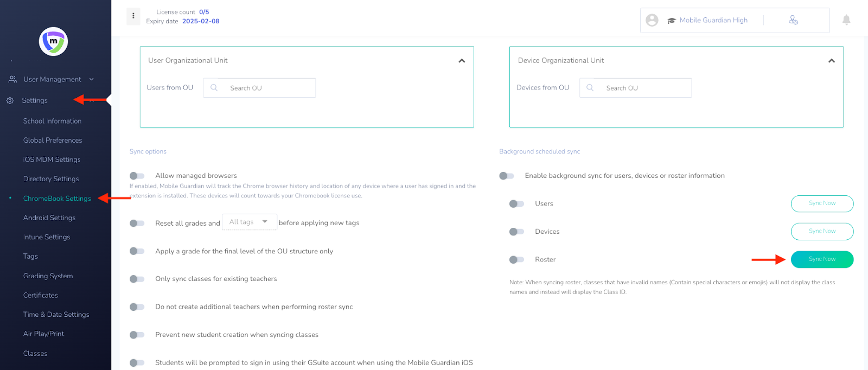
Task: Click the user profile avatar icon
Action: coord(652,20)
